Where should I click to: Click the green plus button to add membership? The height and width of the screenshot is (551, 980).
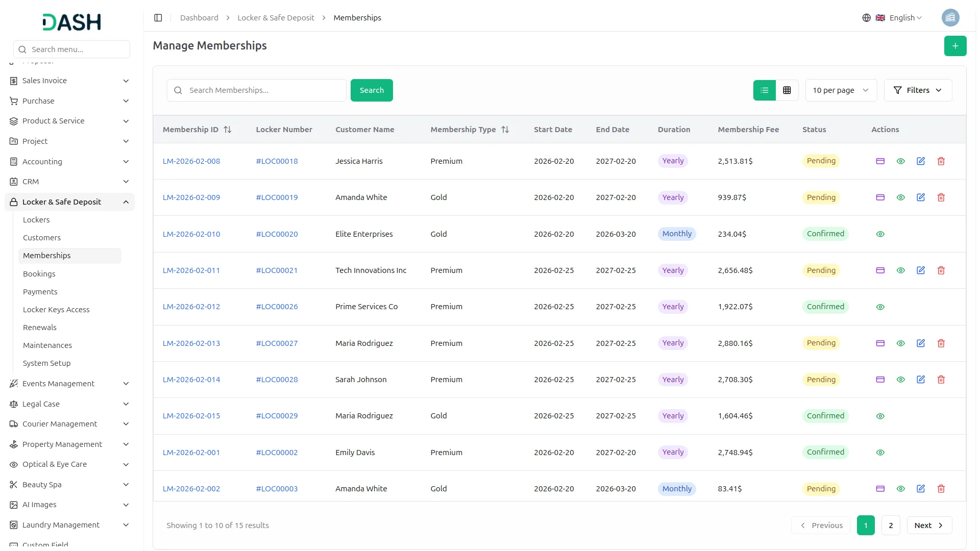(955, 45)
